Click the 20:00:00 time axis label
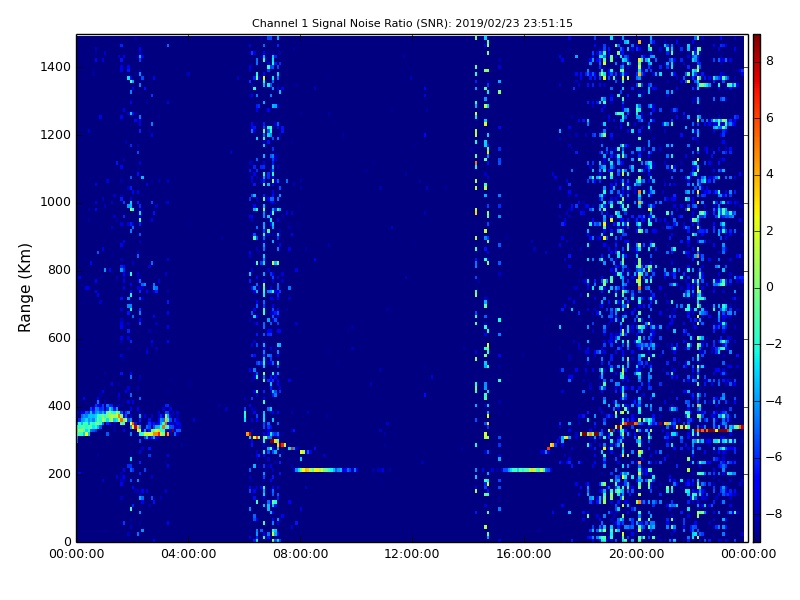 (x=637, y=554)
